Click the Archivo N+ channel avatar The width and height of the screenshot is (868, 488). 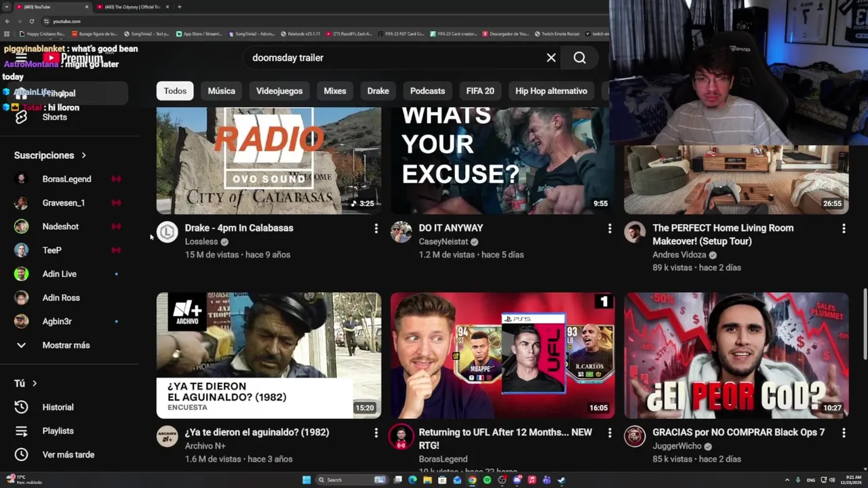(x=167, y=436)
